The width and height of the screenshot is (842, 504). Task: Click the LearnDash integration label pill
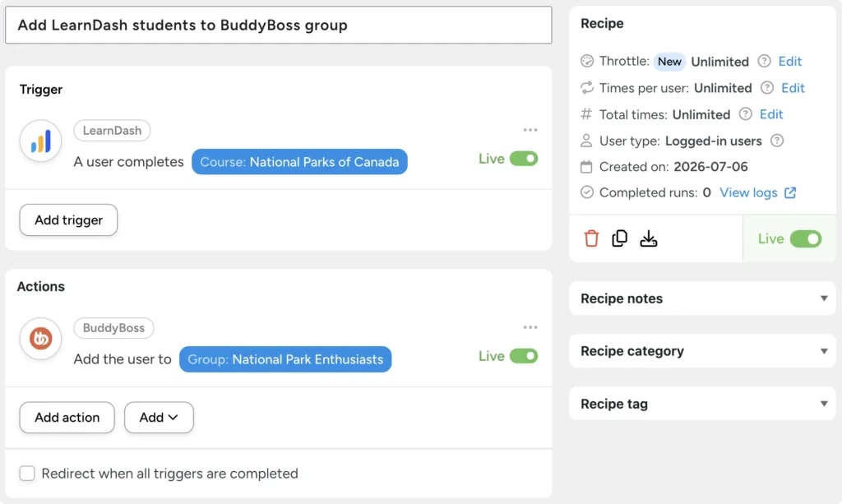tap(112, 131)
